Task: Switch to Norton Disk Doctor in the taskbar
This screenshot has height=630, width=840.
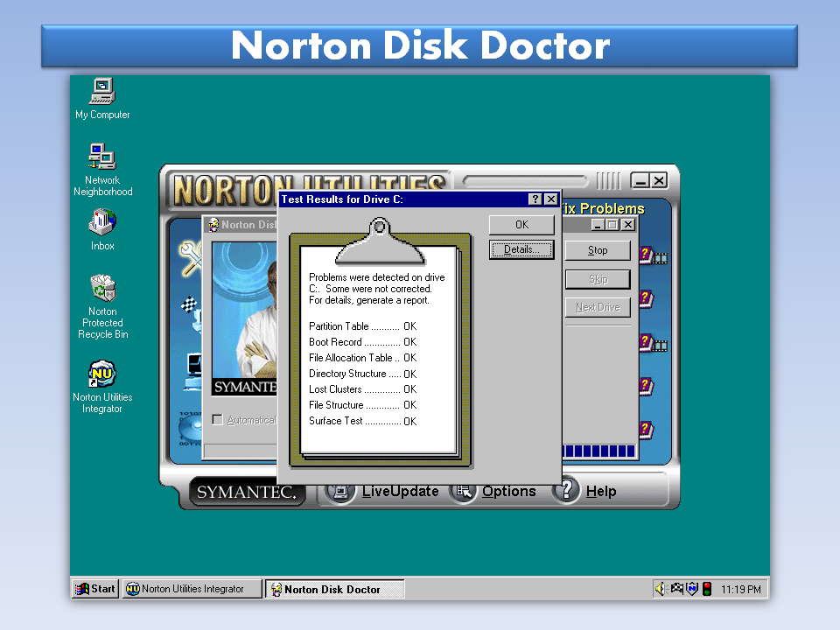Action: [334, 589]
